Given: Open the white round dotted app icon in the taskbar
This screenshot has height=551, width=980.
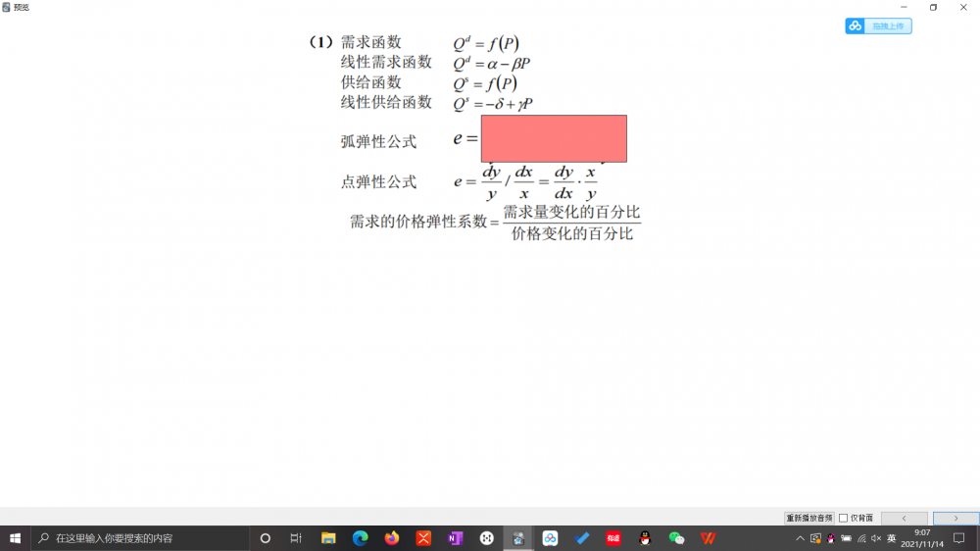Looking at the screenshot, I should pyautogui.click(x=487, y=538).
